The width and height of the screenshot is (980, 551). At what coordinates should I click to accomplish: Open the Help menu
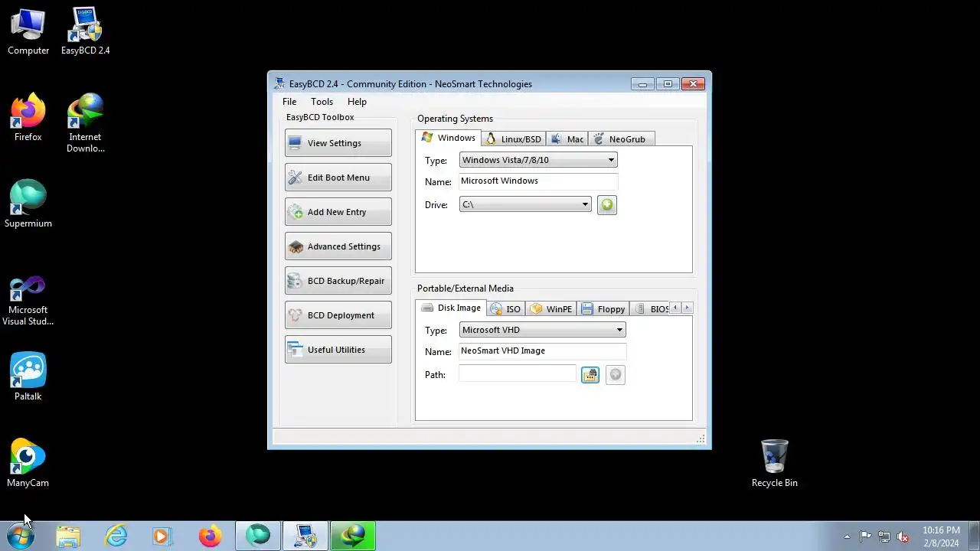click(x=357, y=102)
